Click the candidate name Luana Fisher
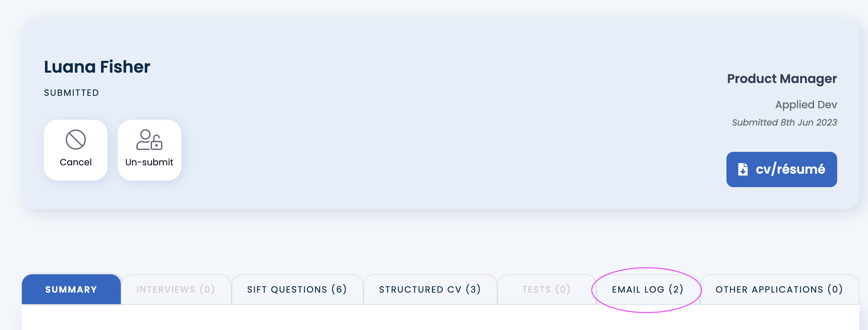The image size is (868, 330). [97, 67]
